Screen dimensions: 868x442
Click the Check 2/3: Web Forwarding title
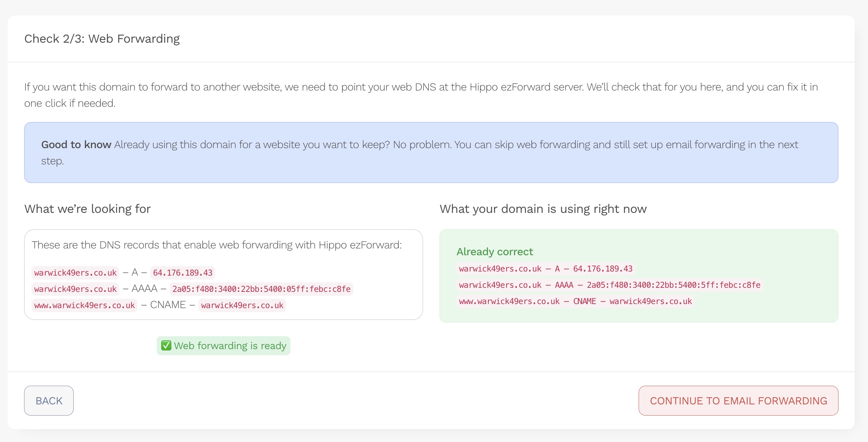click(102, 39)
